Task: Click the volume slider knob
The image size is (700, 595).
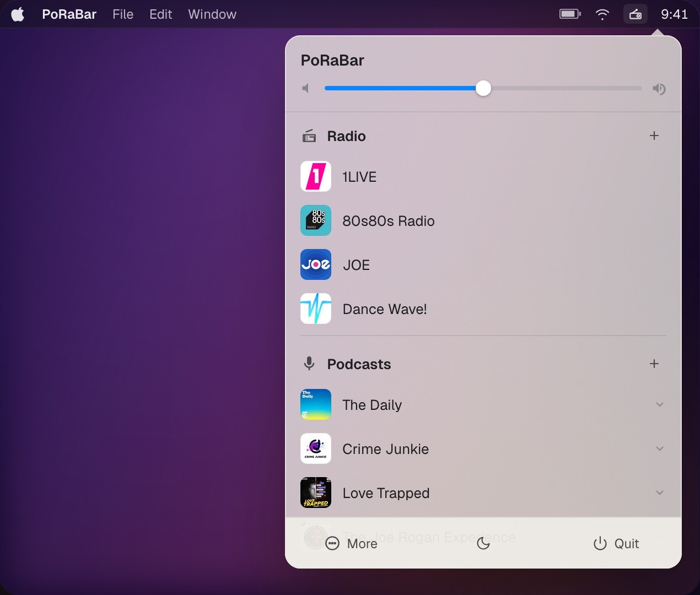Action: 483,88
